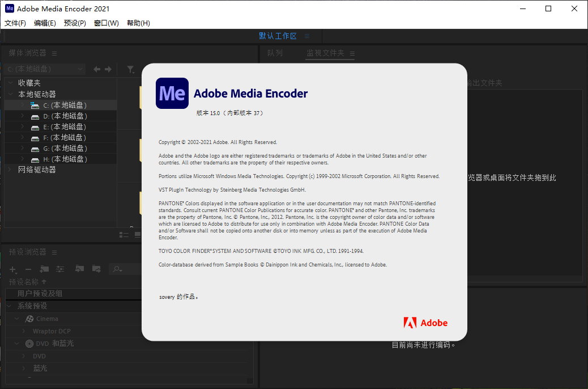This screenshot has height=389, width=588.
Task: Import presets via the folder-arrow icon
Action: click(79, 268)
